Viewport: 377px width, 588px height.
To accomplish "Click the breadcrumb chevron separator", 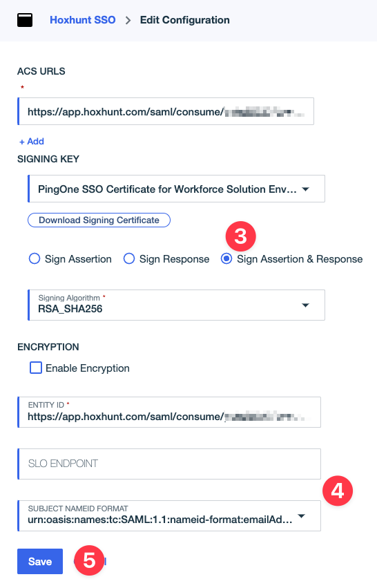I will click(x=128, y=20).
